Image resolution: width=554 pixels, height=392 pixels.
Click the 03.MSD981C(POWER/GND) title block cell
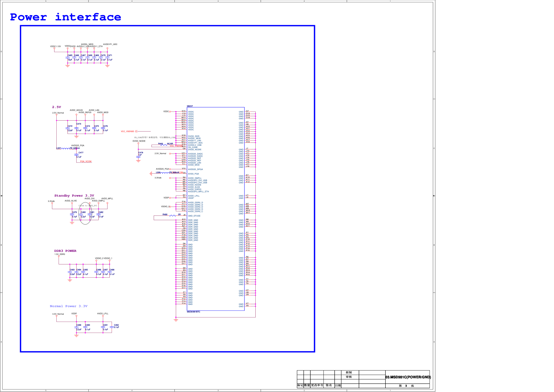(x=408, y=377)
